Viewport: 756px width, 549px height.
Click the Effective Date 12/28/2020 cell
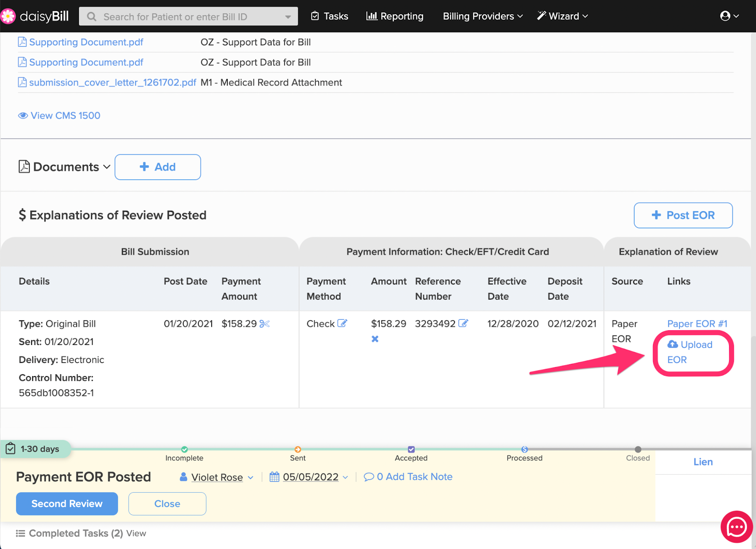(x=513, y=324)
